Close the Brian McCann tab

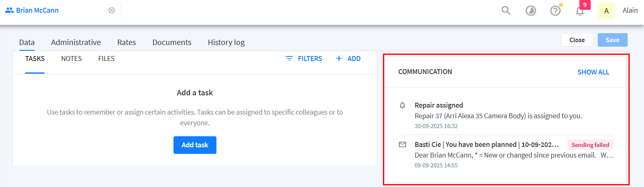click(x=112, y=11)
